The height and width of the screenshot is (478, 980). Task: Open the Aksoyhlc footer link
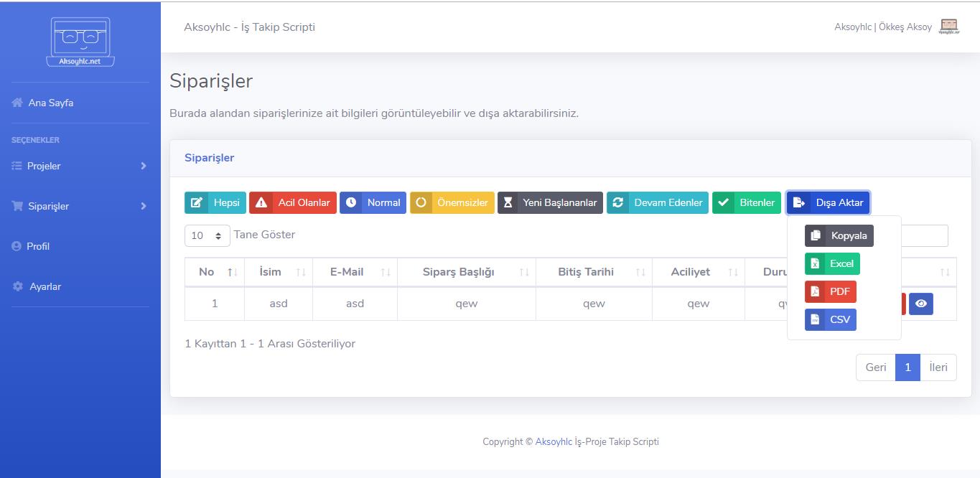click(x=554, y=441)
